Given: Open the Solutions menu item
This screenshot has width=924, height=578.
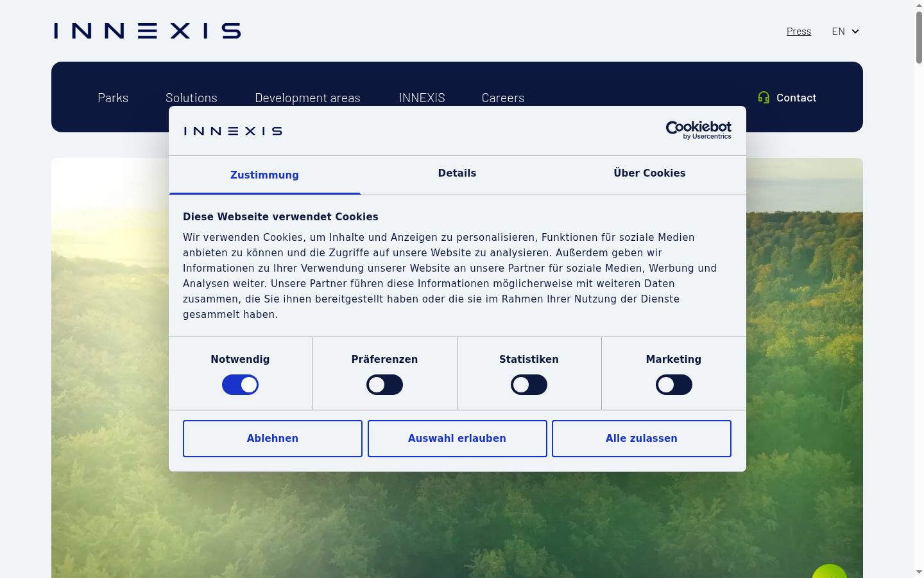Looking at the screenshot, I should click(191, 98).
